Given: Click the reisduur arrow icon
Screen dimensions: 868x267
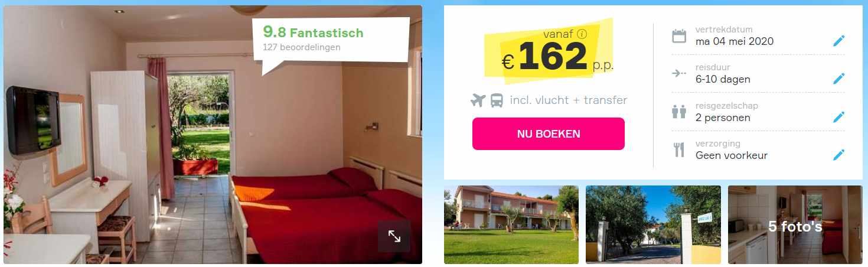Looking at the screenshot, I should coord(679,74).
